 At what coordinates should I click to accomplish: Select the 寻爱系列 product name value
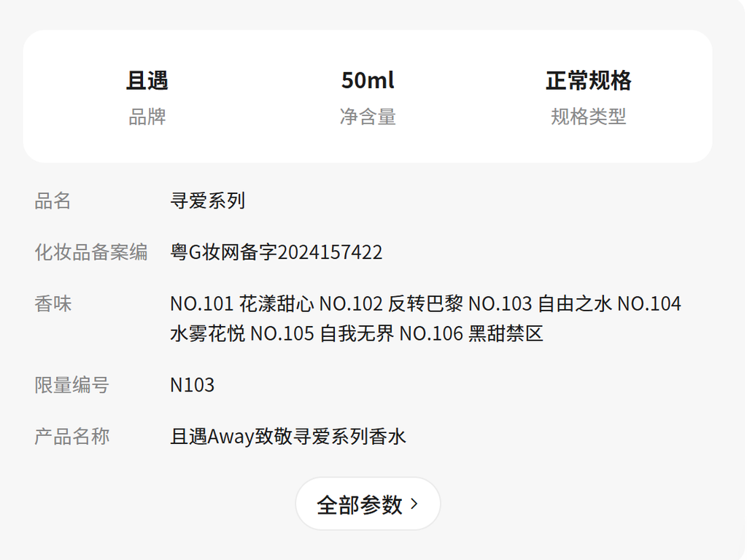tap(208, 201)
